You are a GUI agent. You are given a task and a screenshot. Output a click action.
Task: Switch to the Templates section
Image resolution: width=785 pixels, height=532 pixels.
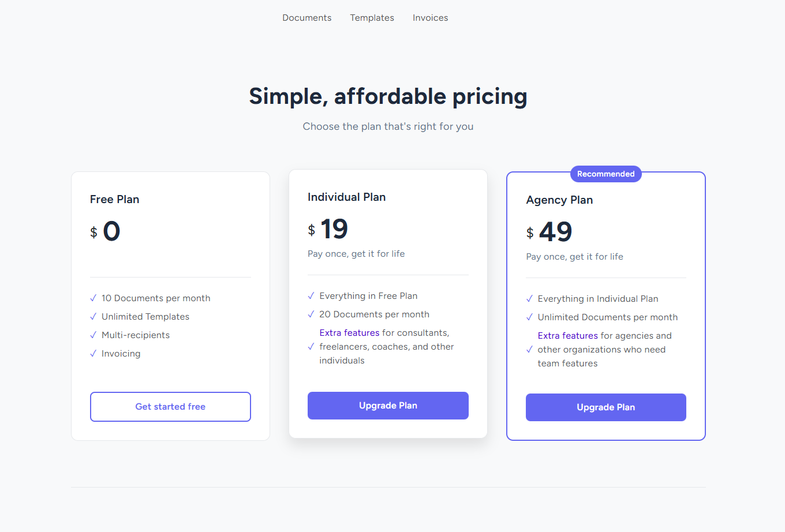[x=372, y=18]
